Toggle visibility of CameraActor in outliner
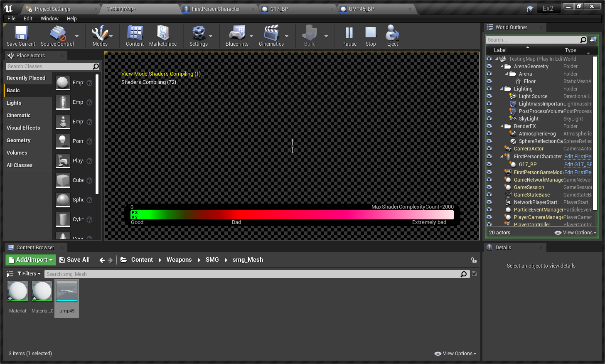Screen dimensions: 605x364 click(x=489, y=149)
